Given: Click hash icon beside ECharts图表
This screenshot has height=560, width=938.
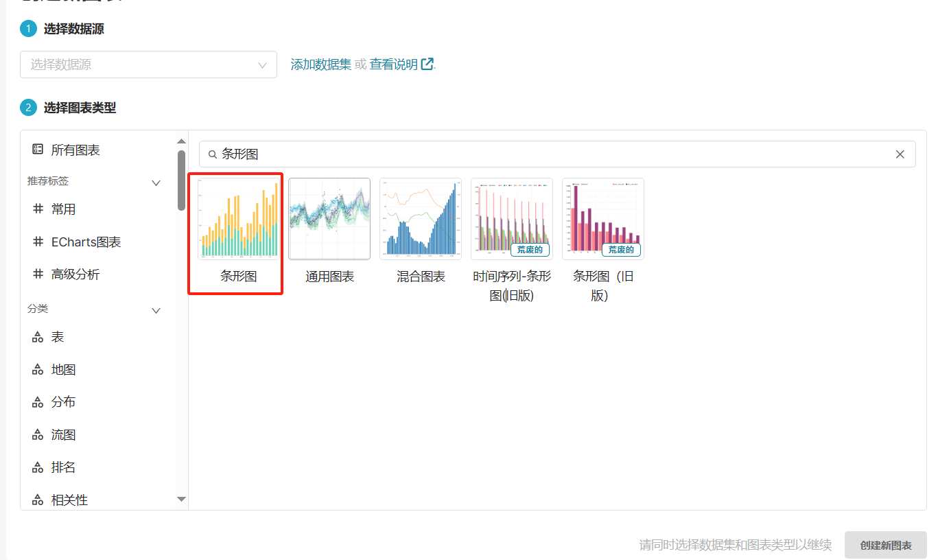Looking at the screenshot, I should [38, 242].
